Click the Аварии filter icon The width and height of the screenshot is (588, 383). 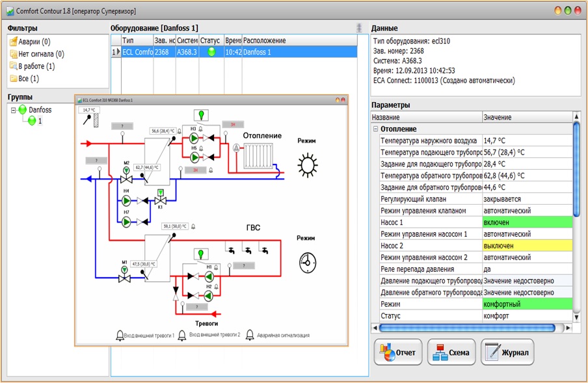click(x=14, y=41)
